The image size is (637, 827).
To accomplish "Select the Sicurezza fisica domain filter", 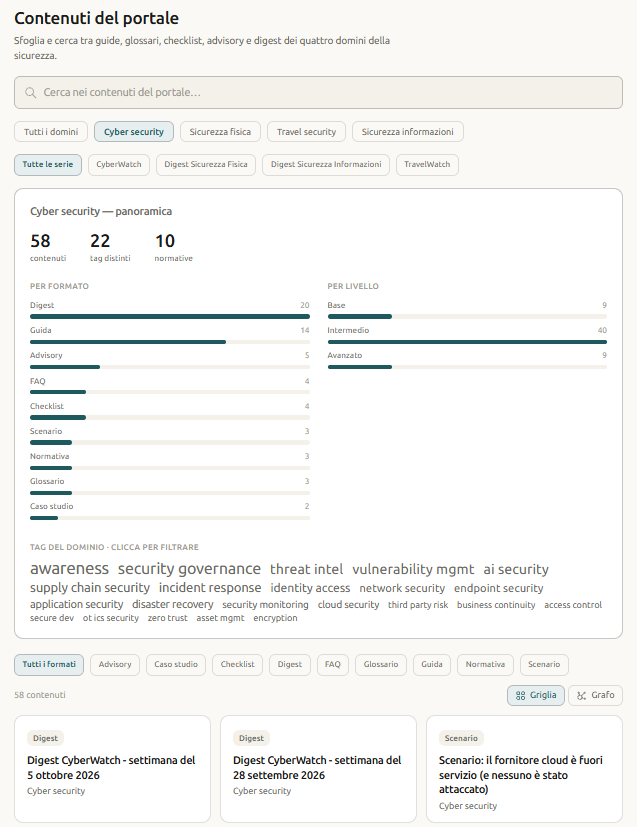I will [x=220, y=132].
